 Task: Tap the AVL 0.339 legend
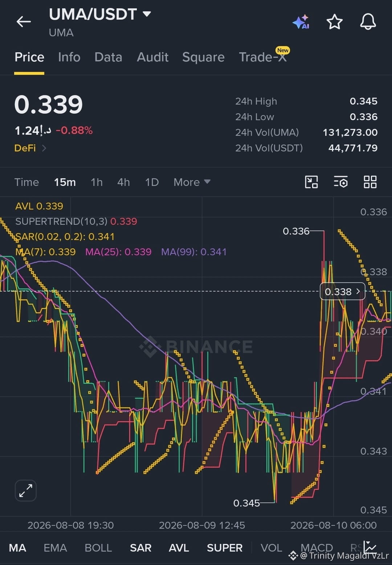39,206
